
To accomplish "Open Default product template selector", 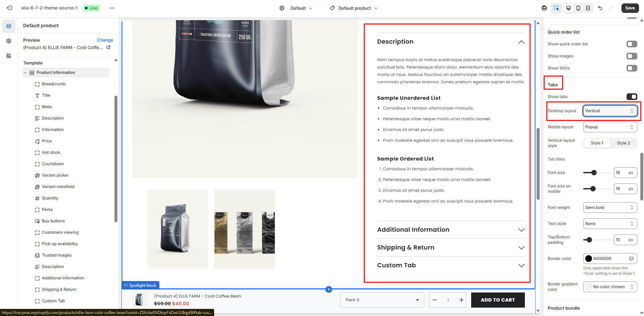I will [x=358, y=8].
